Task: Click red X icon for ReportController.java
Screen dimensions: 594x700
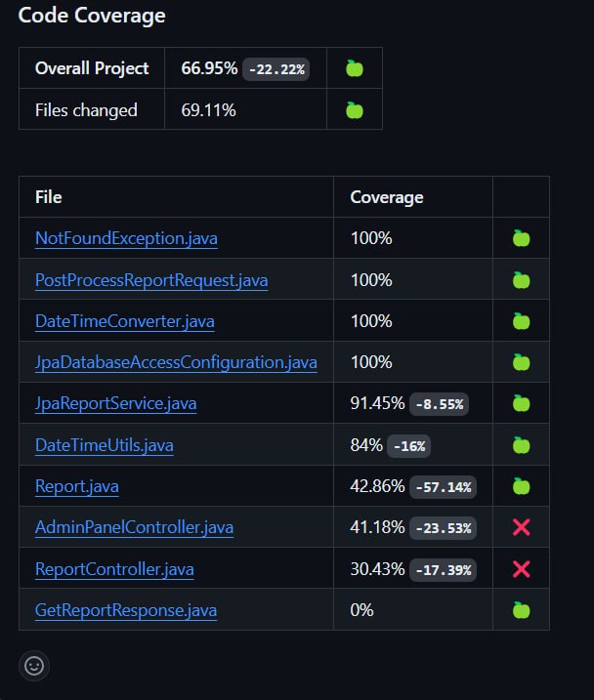Action: [x=521, y=569]
